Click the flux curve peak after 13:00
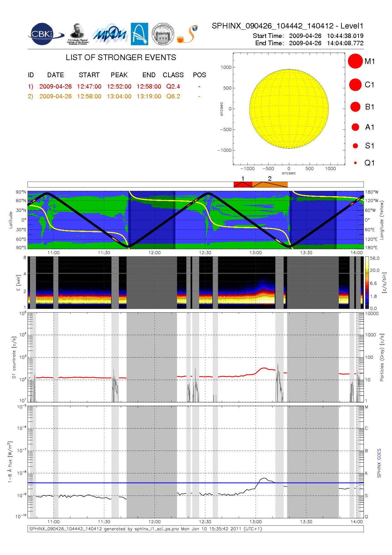This screenshot has width=392, height=555. point(264,479)
